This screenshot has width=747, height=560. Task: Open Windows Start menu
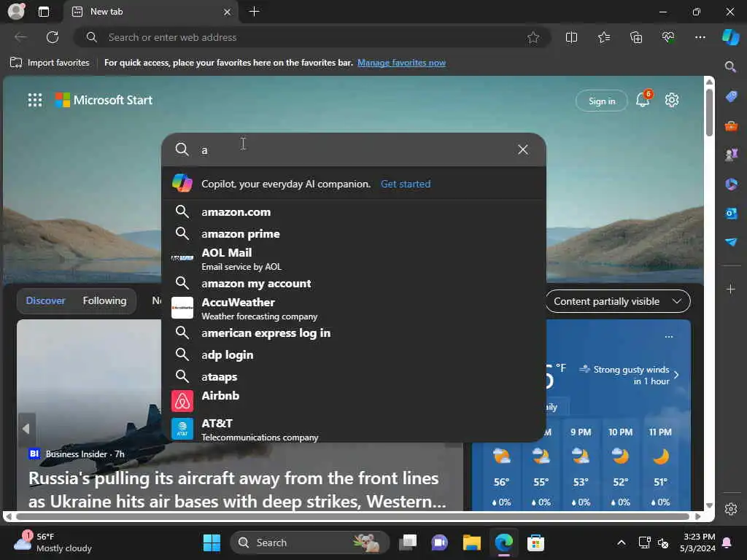click(212, 542)
